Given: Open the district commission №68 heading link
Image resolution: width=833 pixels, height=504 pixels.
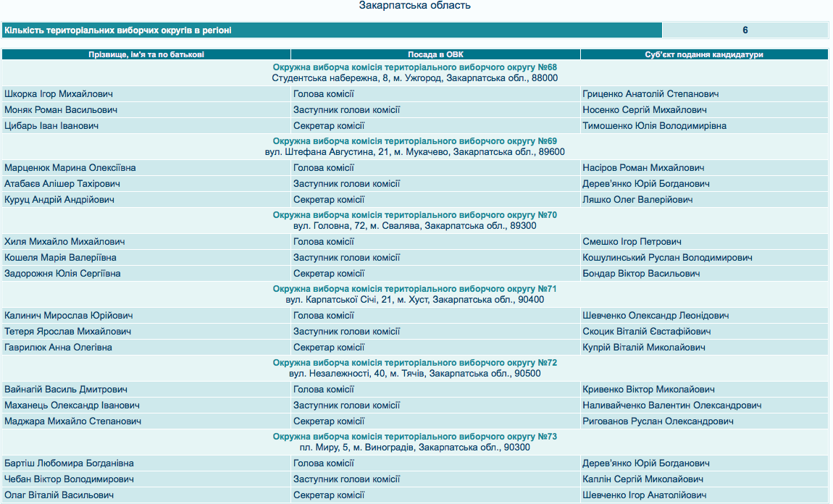Looking at the screenshot, I should pyautogui.click(x=414, y=67).
